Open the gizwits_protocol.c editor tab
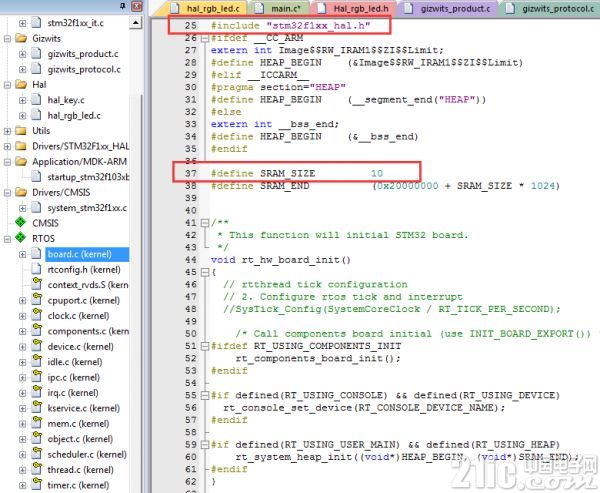Screen dimensions: 600x493 coord(551,8)
